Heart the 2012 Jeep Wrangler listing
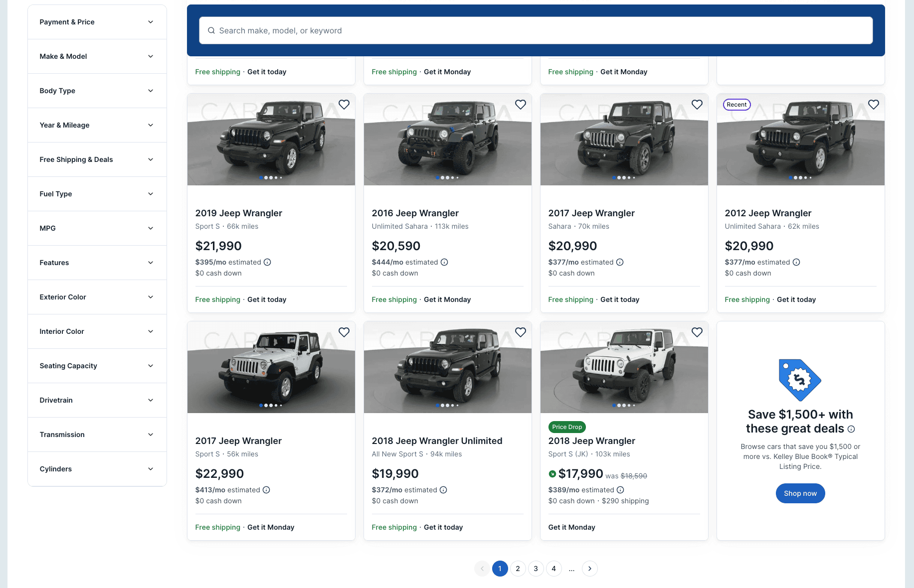The width and height of the screenshot is (914, 588). coord(874,105)
